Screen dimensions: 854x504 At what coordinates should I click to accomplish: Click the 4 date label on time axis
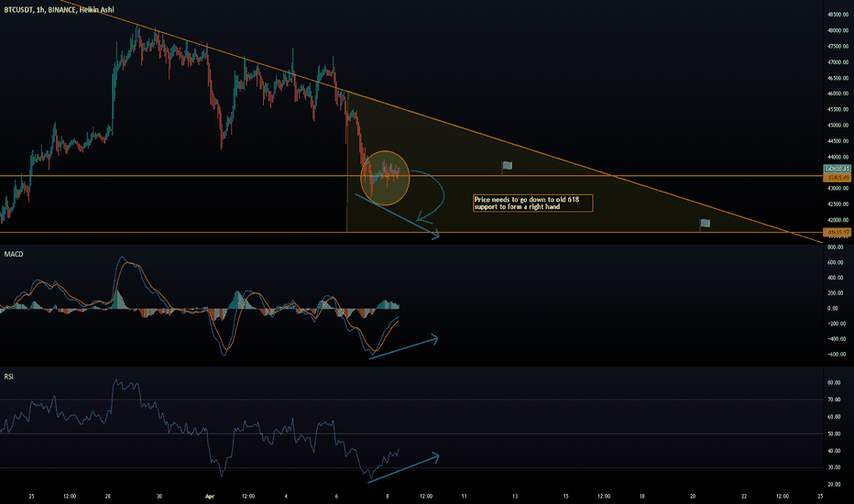pos(286,497)
